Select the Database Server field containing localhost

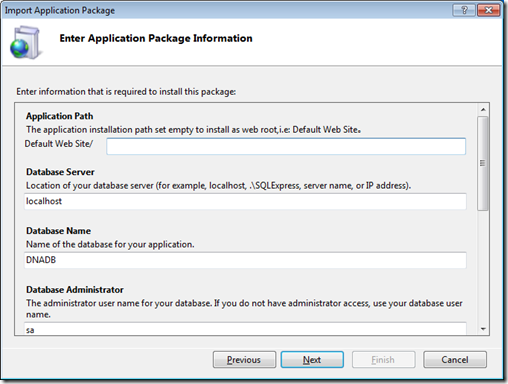coord(245,201)
